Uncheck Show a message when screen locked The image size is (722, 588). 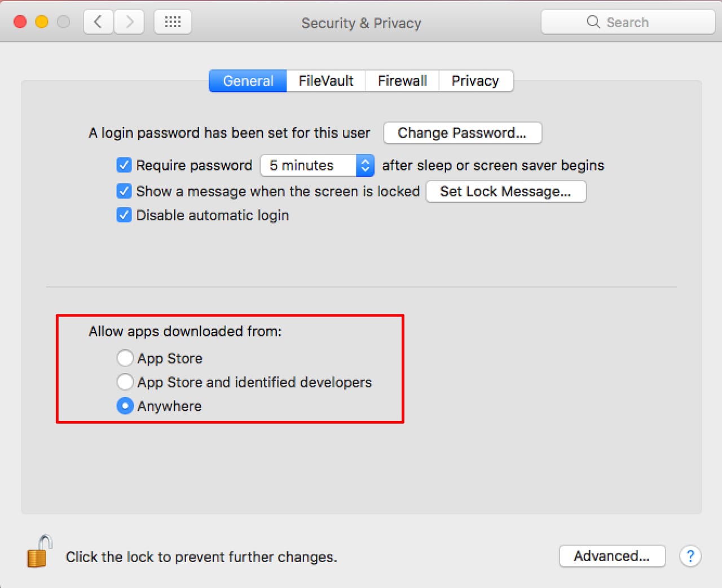click(x=124, y=191)
